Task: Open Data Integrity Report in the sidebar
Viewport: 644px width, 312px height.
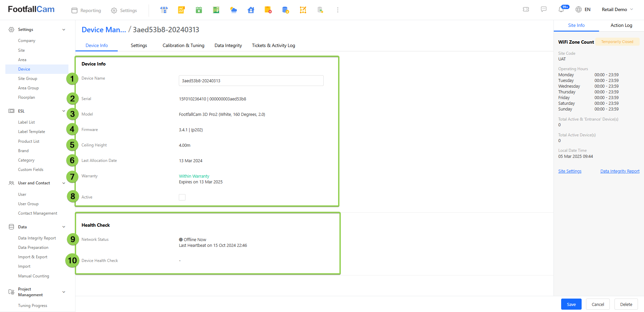Action: [37, 238]
